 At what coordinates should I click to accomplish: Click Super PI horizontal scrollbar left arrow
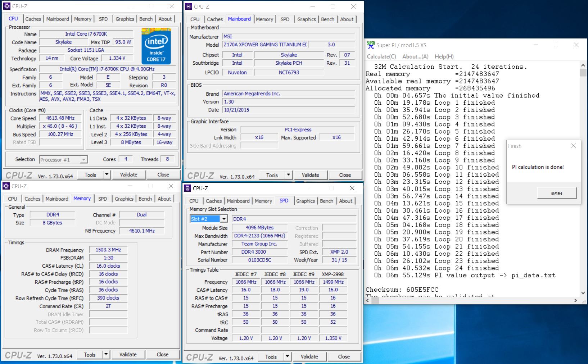(368, 300)
